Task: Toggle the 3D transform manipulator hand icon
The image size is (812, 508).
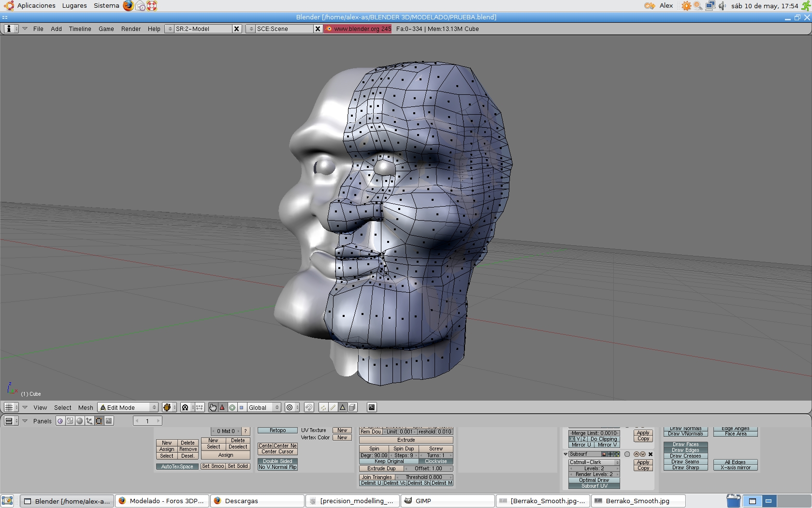Action: coord(213,407)
